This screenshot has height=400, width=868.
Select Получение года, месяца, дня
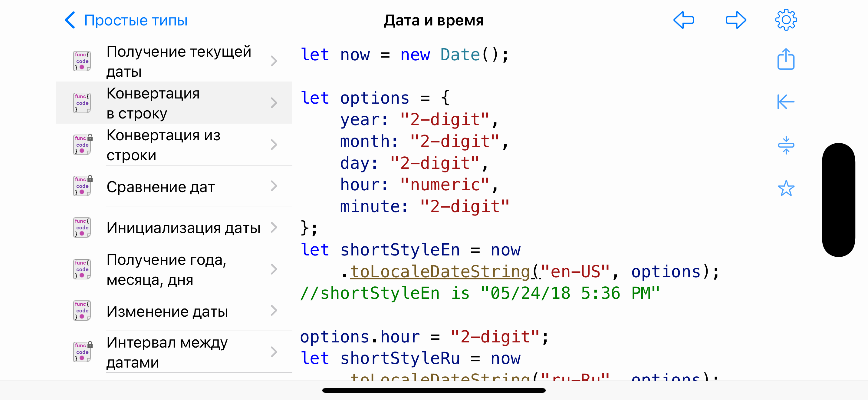pyautogui.click(x=166, y=269)
